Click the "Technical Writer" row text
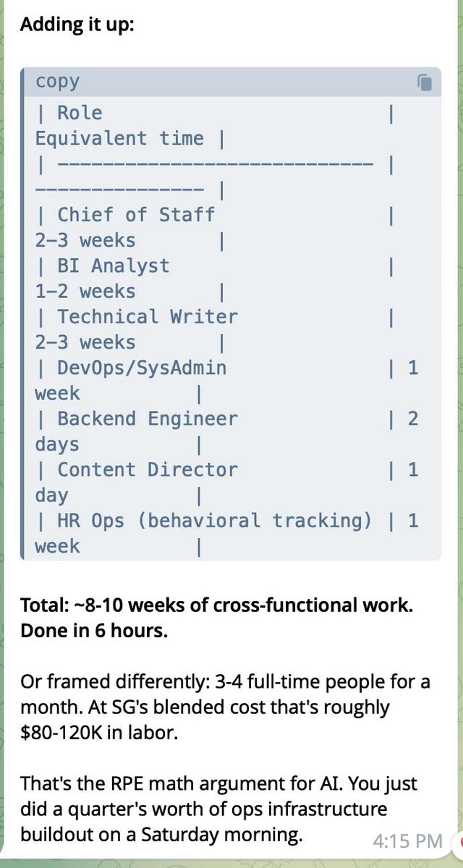Image resolution: width=463 pixels, height=868 pixels. click(147, 317)
